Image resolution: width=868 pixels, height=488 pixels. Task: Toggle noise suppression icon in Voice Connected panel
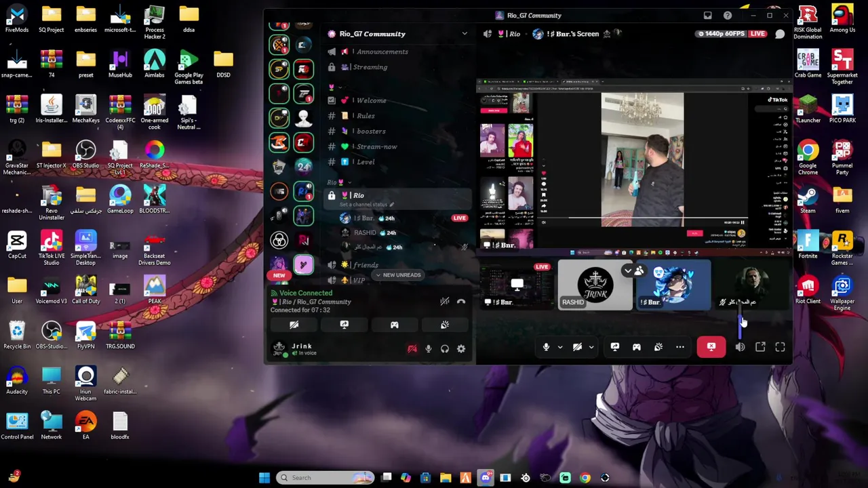pyautogui.click(x=444, y=302)
